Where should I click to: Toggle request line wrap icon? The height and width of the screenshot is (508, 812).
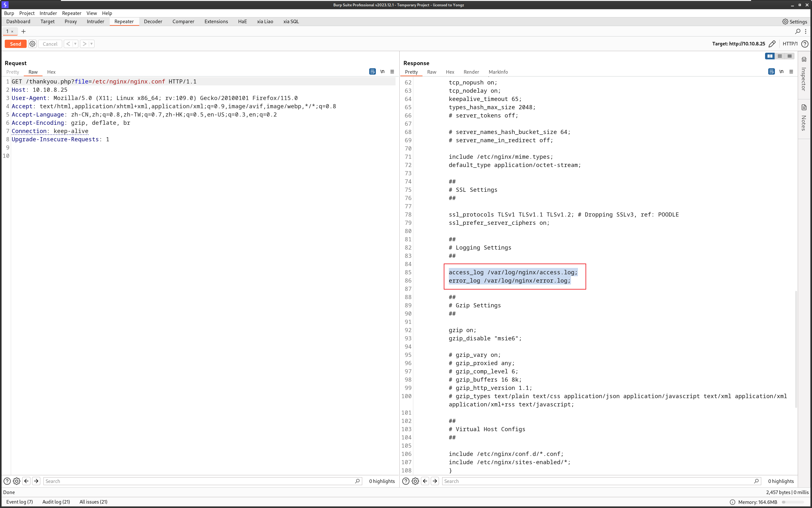372,72
